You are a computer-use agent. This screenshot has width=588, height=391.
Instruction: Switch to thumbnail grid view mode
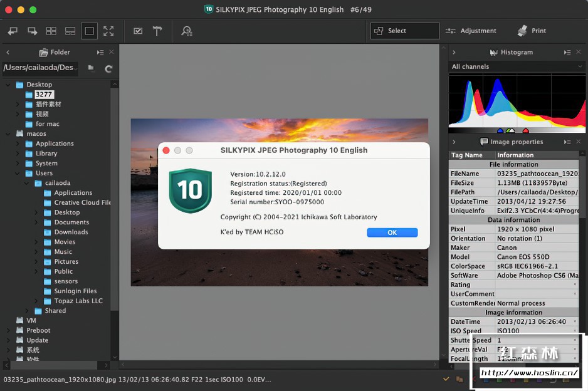point(51,31)
